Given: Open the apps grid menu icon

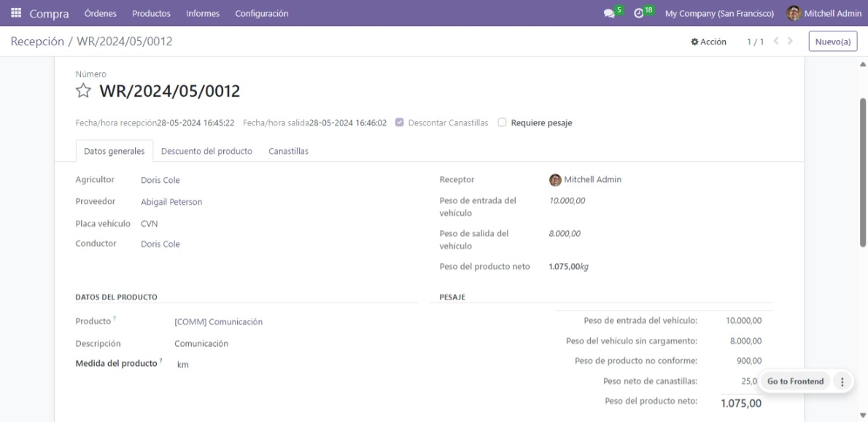Looking at the screenshot, I should click(15, 13).
